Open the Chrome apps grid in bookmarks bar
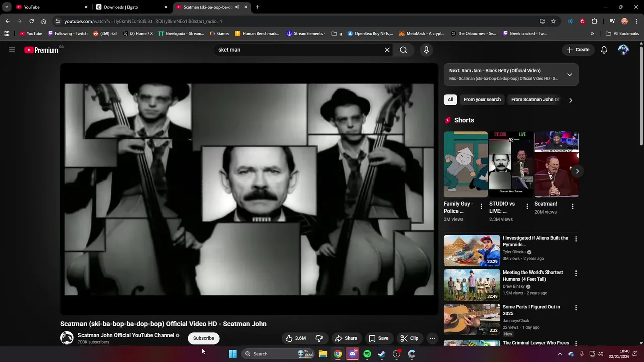The width and height of the screenshot is (644, 362). pyautogui.click(x=7, y=34)
